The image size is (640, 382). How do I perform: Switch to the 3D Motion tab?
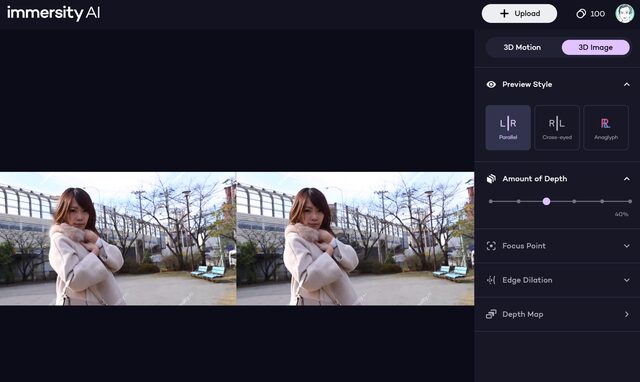[522, 47]
